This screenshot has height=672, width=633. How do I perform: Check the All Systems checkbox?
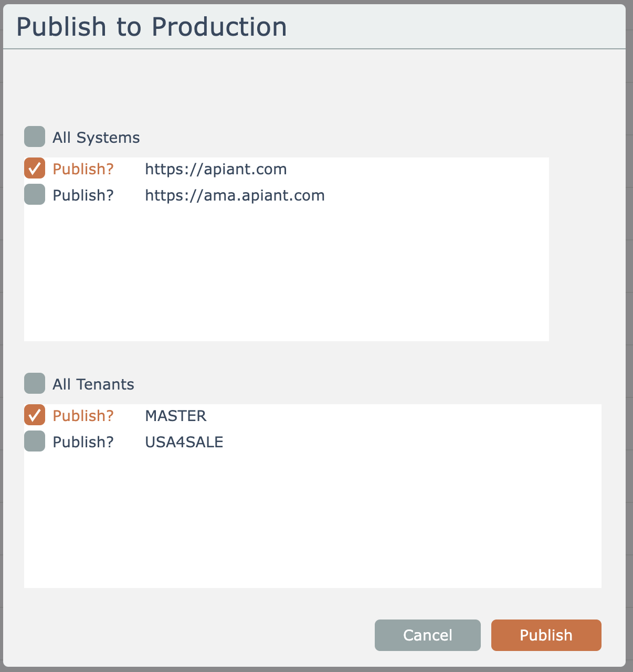point(35,137)
